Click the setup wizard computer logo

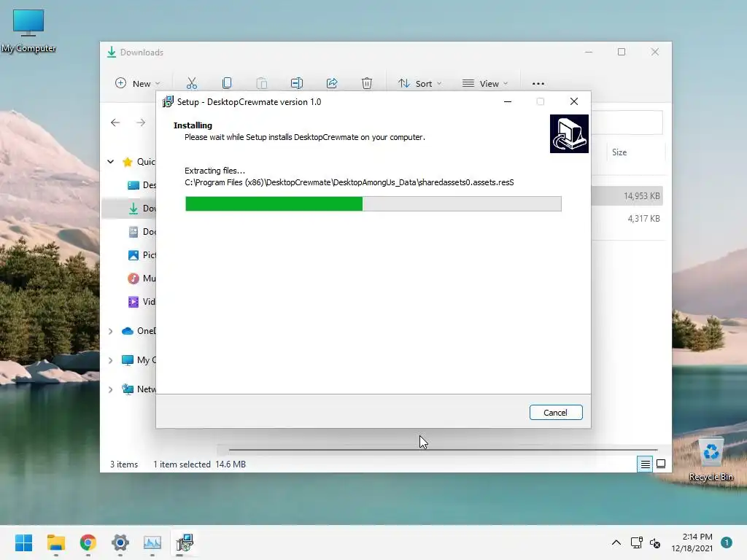click(x=569, y=134)
